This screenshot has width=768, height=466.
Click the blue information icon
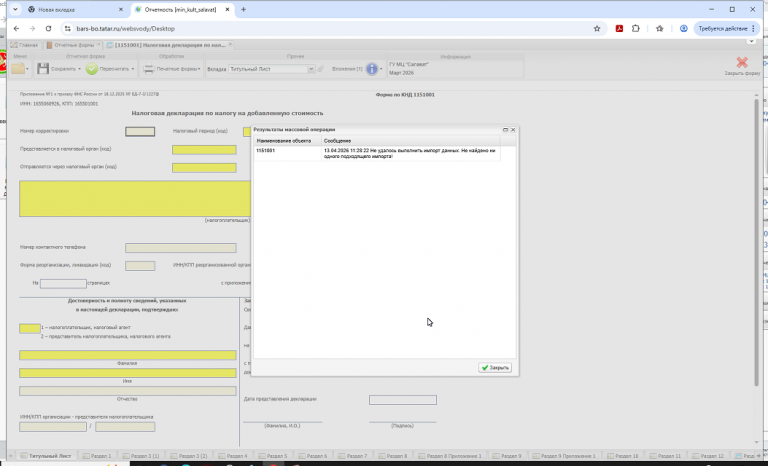[x=372, y=69]
